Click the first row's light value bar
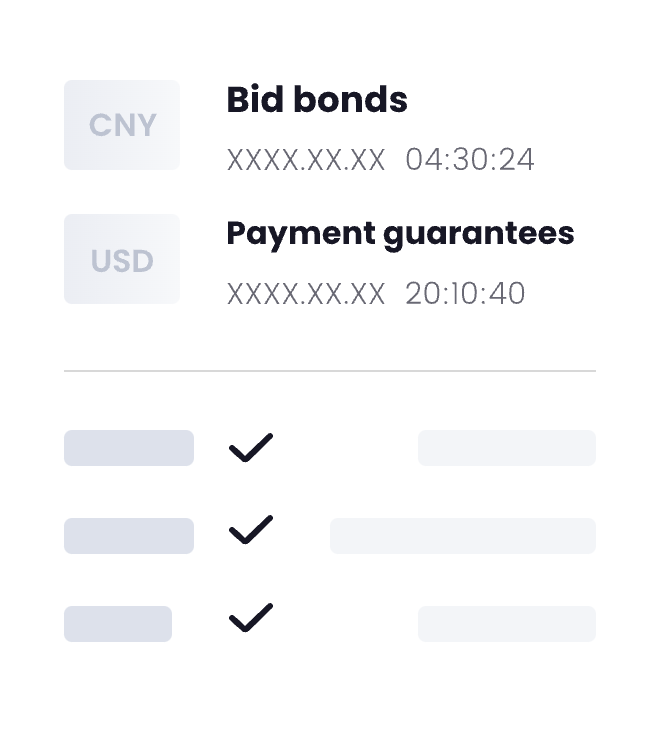The image size is (660, 746). click(x=507, y=448)
